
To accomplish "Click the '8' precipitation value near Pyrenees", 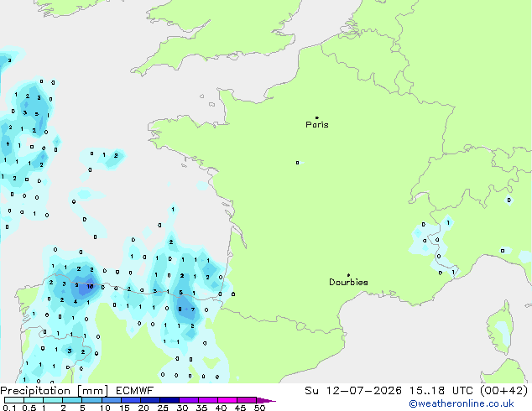I will tap(180, 309).
